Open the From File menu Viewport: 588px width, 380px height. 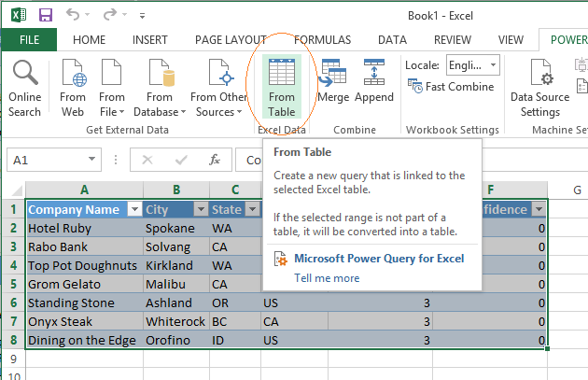[111, 88]
